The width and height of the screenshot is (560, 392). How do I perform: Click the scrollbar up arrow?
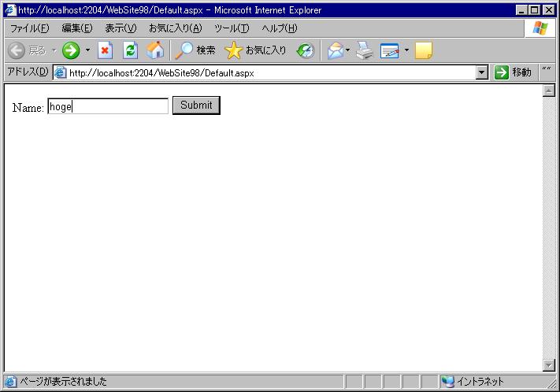click(x=548, y=91)
